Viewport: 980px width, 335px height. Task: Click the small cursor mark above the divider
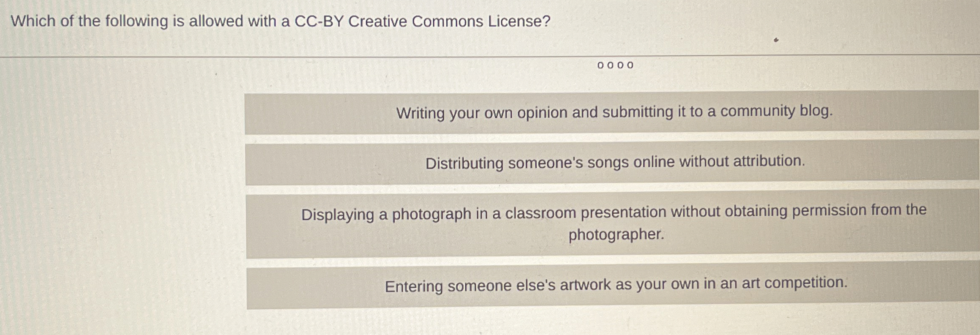click(775, 40)
